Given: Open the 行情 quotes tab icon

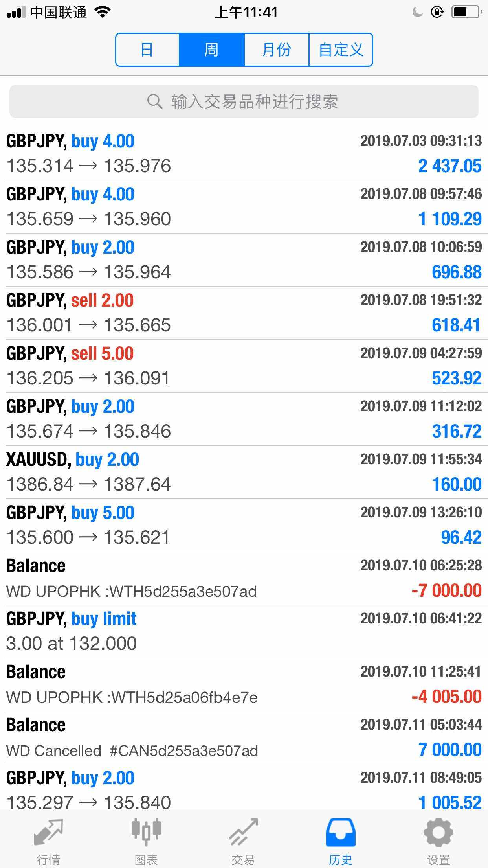Looking at the screenshot, I should (x=48, y=833).
